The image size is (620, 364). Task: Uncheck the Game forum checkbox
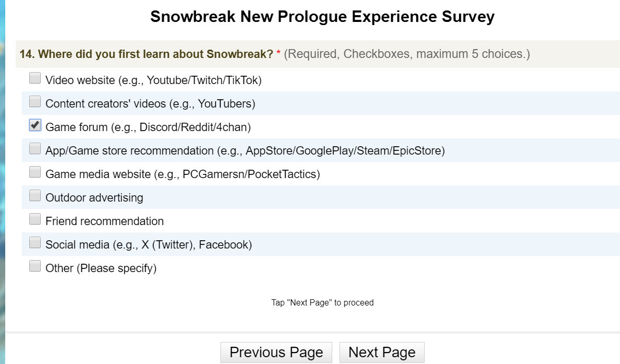pyautogui.click(x=35, y=125)
